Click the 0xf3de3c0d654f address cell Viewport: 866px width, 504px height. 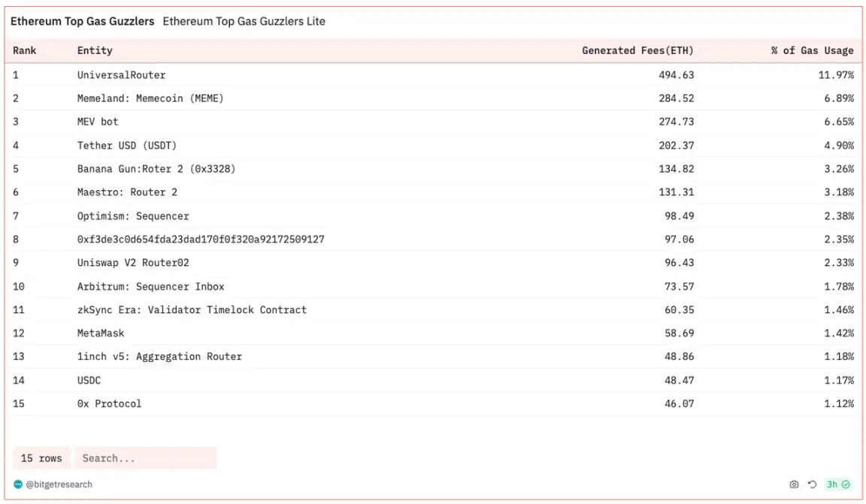(201, 240)
